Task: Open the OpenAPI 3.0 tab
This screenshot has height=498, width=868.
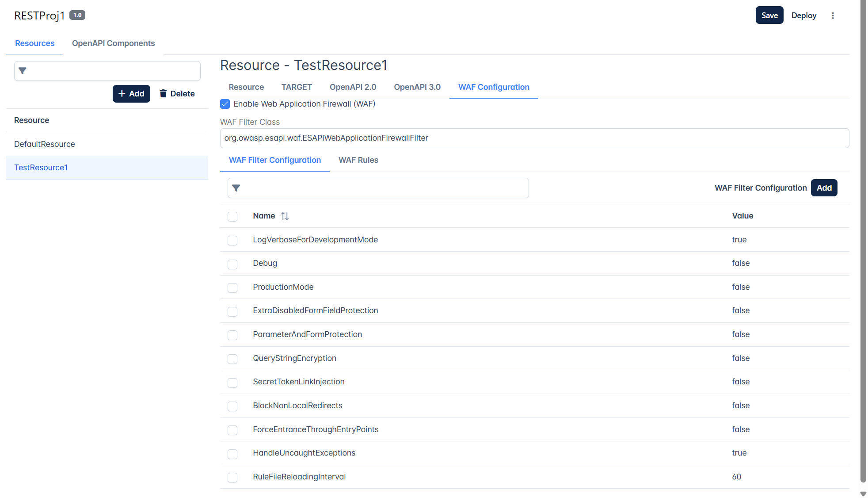Action: point(417,87)
